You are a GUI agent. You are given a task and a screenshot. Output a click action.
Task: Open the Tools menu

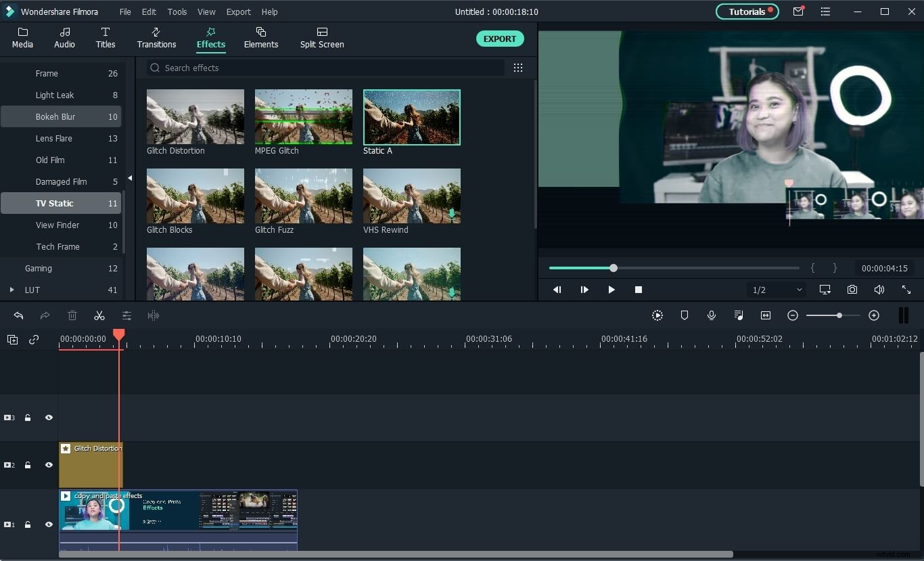pyautogui.click(x=177, y=12)
